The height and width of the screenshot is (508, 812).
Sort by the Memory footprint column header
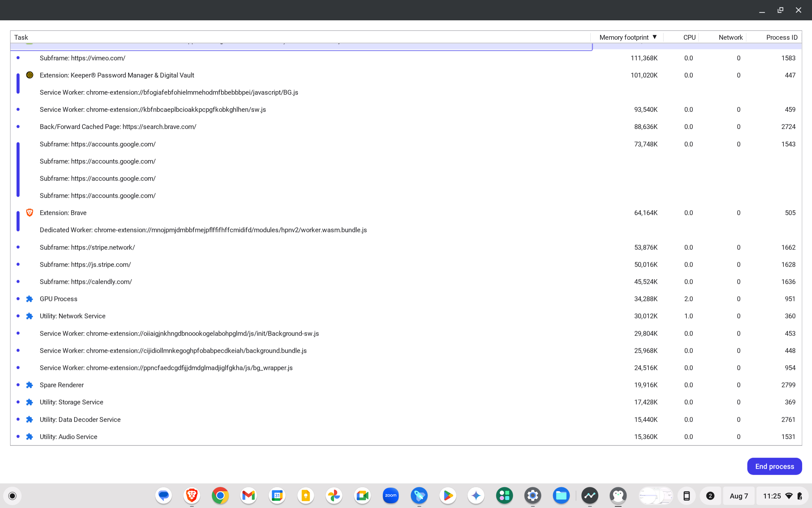click(627, 37)
